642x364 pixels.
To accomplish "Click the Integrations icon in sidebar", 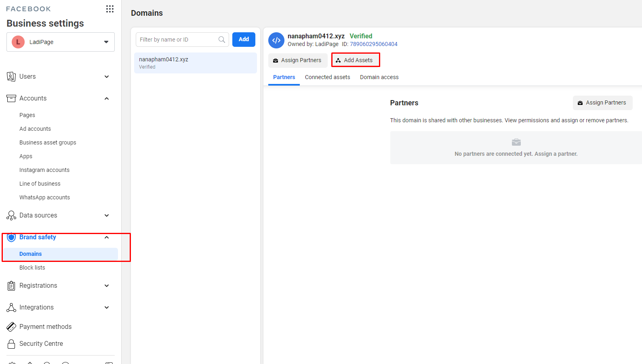I will click(x=11, y=308).
